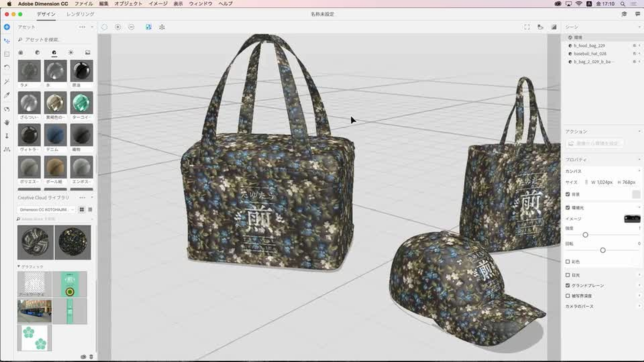Viewport: 644px width, 362px height.
Task: Show the images asset filter
Action: point(88,53)
